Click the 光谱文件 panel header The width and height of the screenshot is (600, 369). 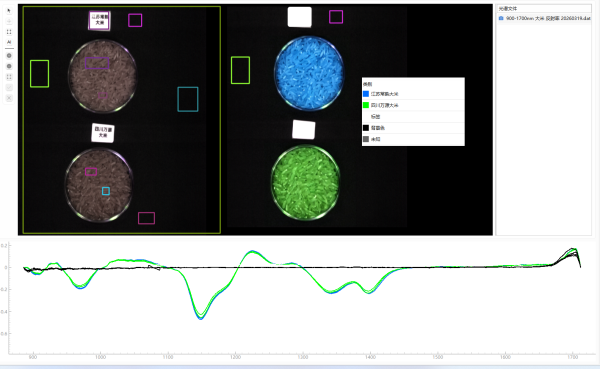[543, 8]
